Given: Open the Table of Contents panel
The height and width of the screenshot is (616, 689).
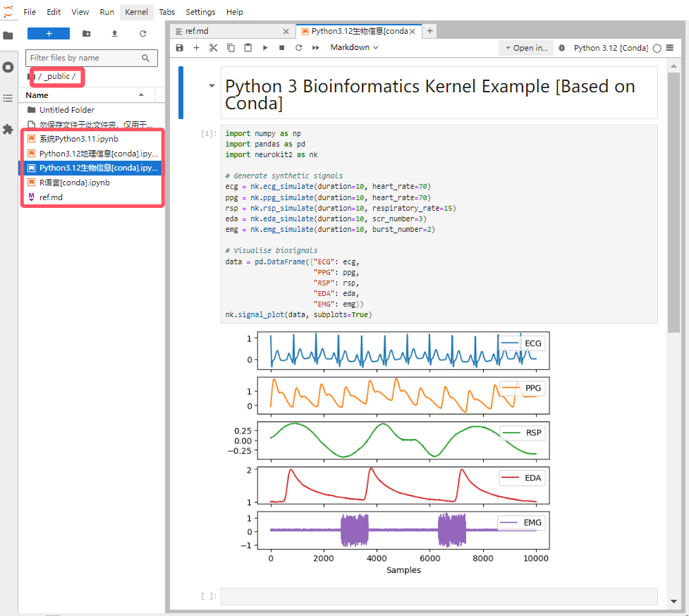Looking at the screenshot, I should pos(8,98).
